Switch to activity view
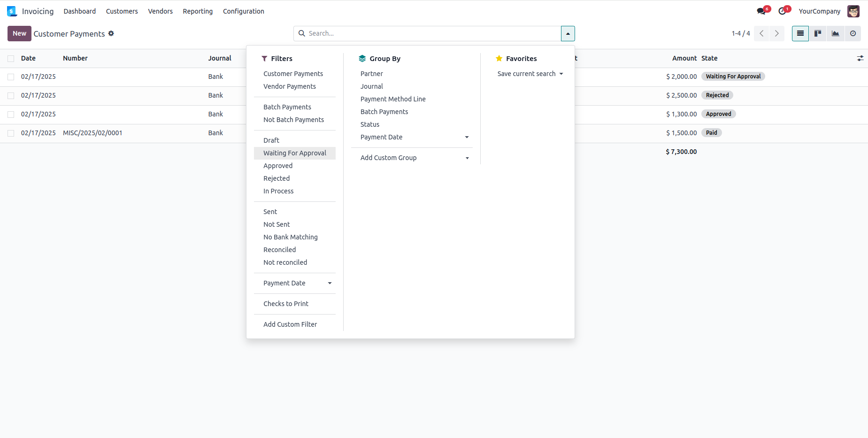The image size is (868, 438). click(853, 33)
